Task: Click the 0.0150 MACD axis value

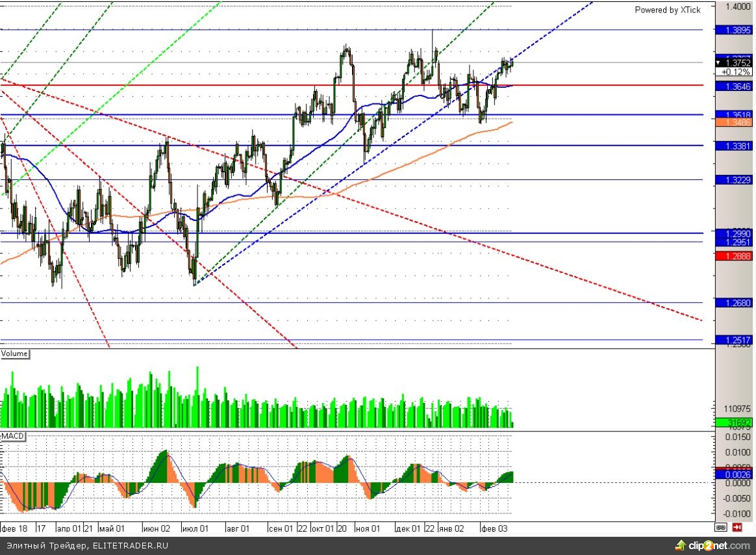Action: (x=738, y=437)
